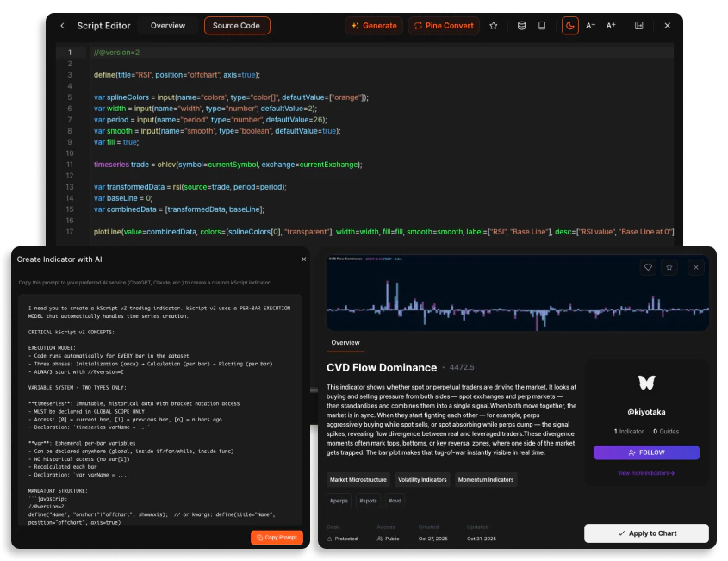The width and height of the screenshot is (728, 561).
Task: Click the plotLine code line 17
Action: coord(383,232)
